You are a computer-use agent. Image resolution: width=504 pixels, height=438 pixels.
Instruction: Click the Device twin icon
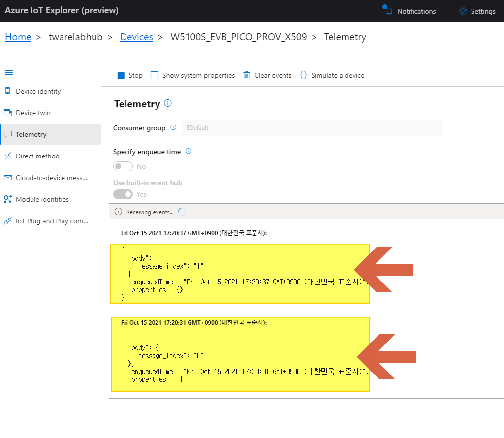pos(8,113)
